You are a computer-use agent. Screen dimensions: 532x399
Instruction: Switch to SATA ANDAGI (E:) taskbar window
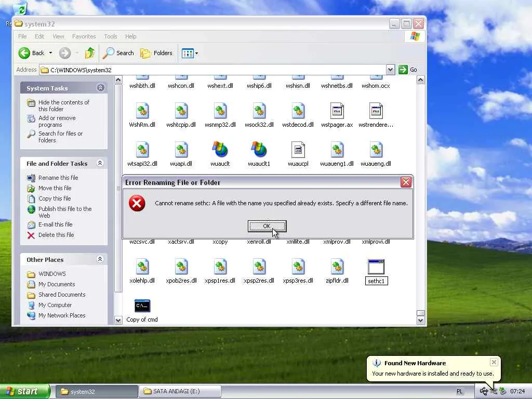180,392
